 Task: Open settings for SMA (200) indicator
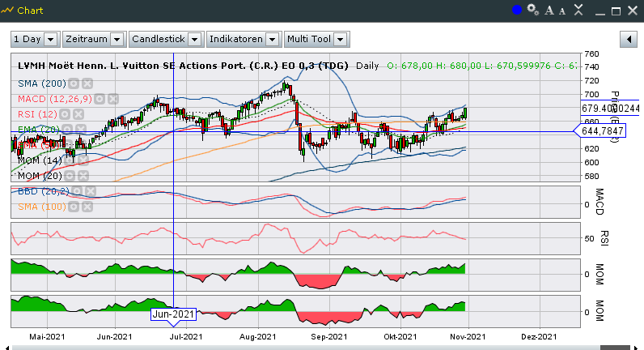(x=74, y=84)
